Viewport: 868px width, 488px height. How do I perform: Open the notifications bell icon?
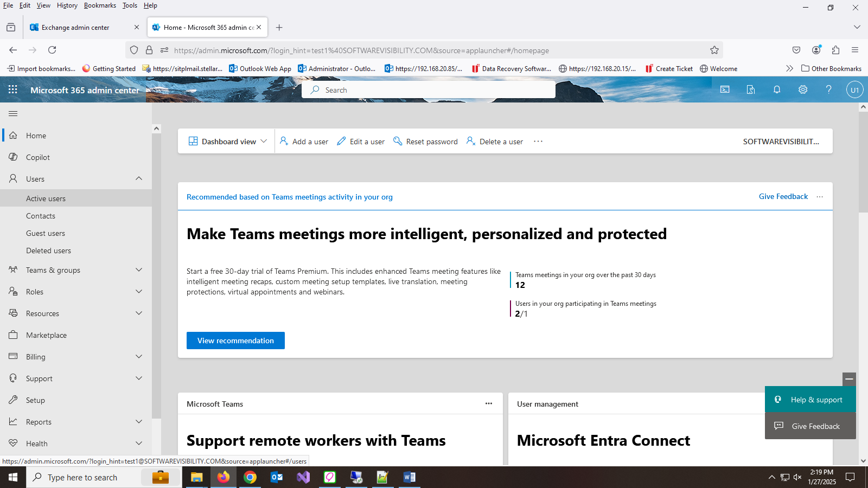click(x=777, y=89)
